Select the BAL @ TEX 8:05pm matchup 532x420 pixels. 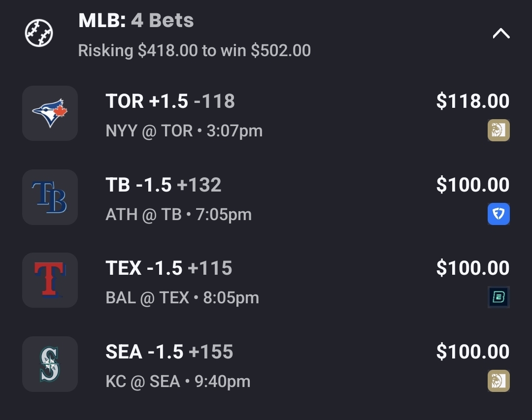(x=182, y=298)
